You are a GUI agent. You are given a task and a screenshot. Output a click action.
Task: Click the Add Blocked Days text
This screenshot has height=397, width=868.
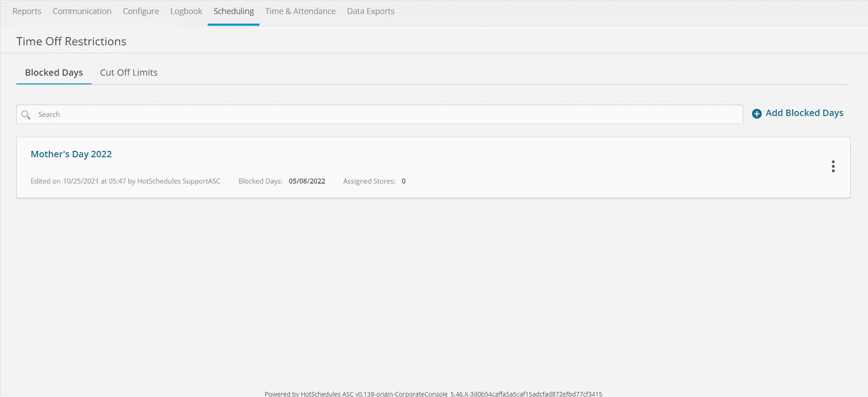coord(804,113)
